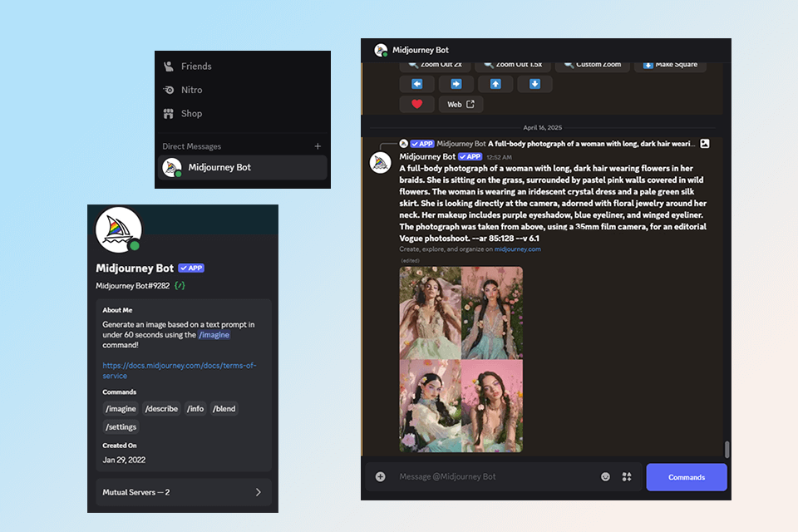Screen dimensions: 798x532
Task: Click Midjourney Bot message avatar
Action: [x=380, y=163]
